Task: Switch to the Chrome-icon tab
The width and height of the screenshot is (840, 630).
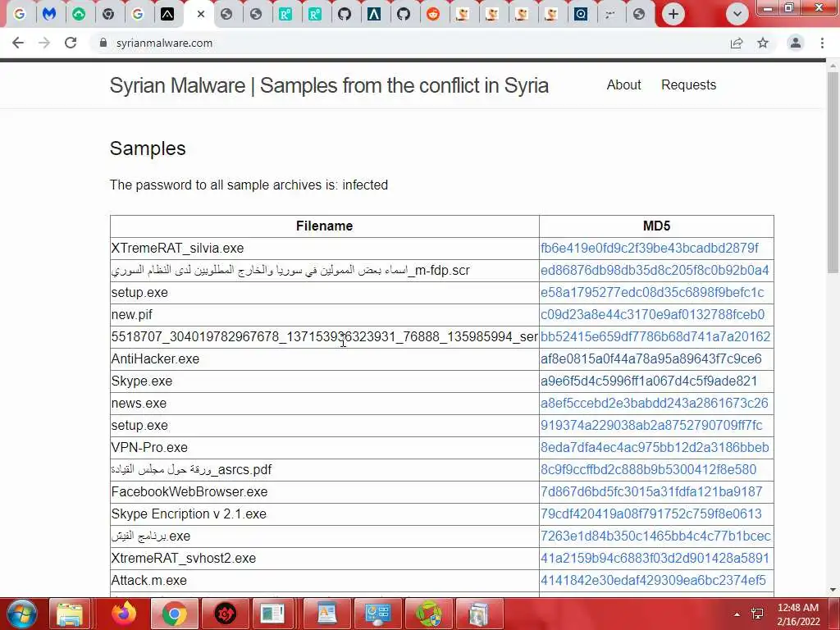Action: point(108,15)
